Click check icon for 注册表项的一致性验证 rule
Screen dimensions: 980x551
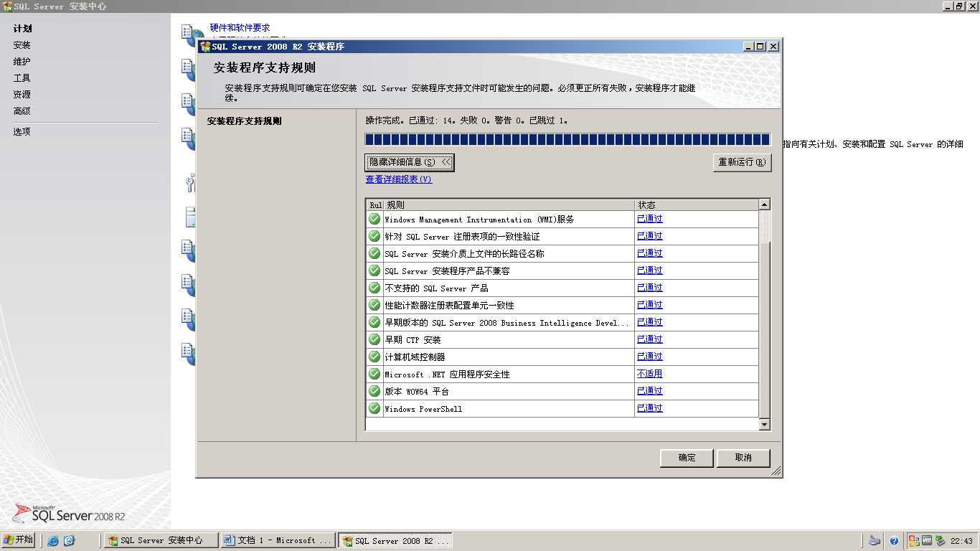tap(374, 236)
